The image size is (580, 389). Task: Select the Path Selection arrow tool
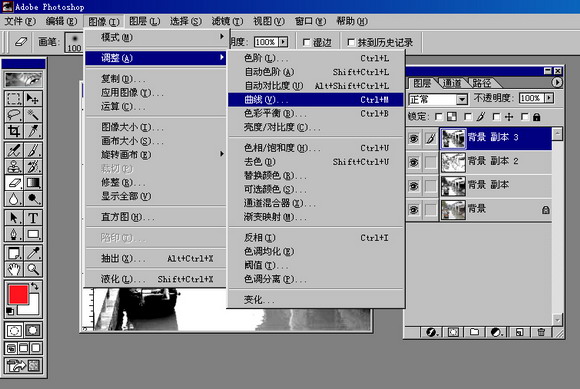click(14, 218)
